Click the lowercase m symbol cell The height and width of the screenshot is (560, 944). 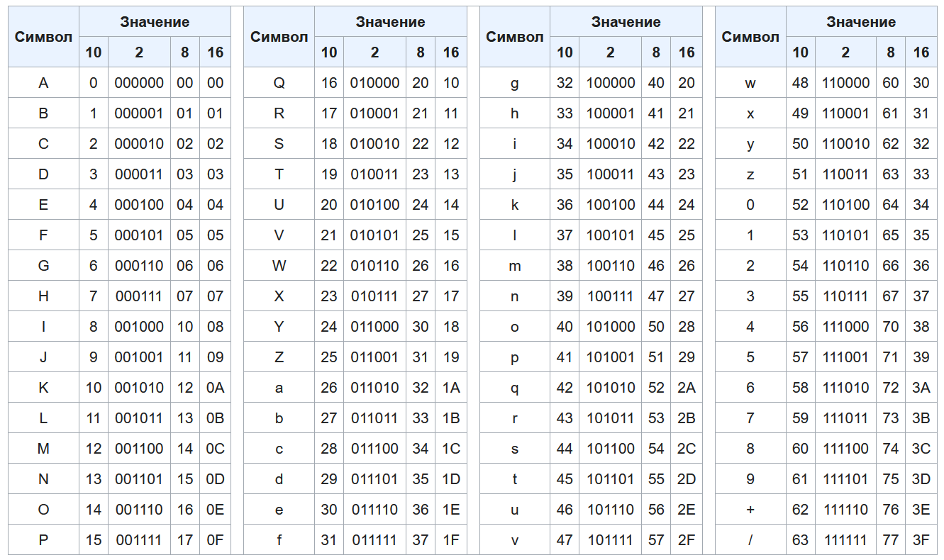[x=515, y=266]
